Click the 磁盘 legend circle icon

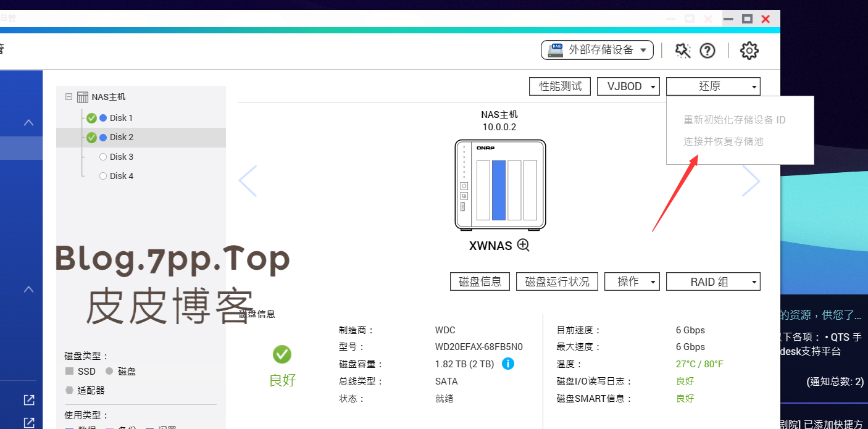click(109, 371)
